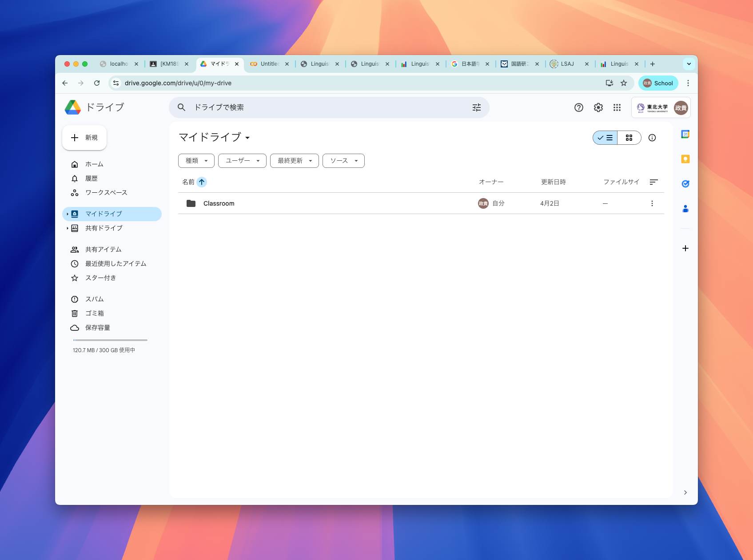Open advanced search filter options icon
Image resolution: width=753 pixels, height=560 pixels.
[476, 107]
